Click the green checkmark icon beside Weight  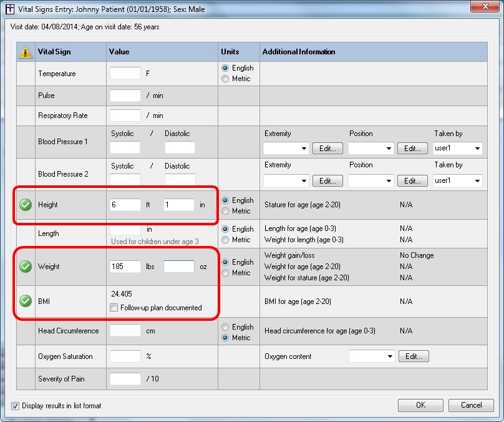coord(25,267)
